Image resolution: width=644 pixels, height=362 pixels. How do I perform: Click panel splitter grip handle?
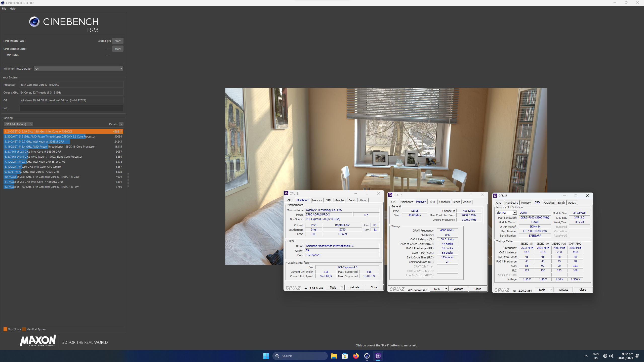(x=128, y=180)
